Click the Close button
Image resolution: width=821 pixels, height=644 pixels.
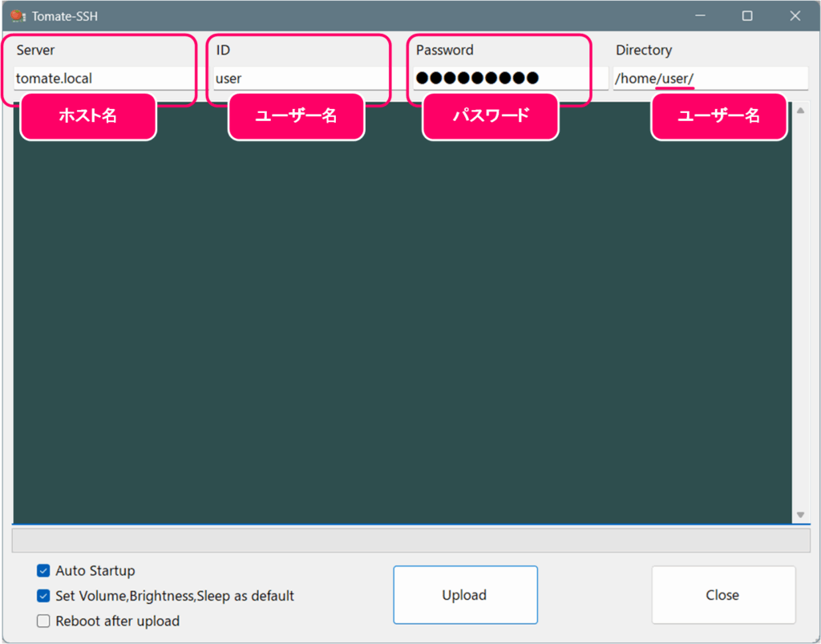(724, 595)
